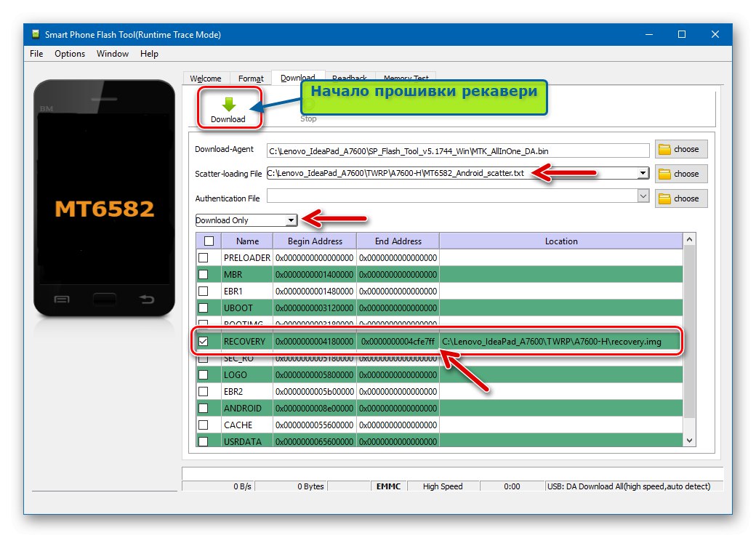Open the Help menu
756x538 pixels.
tap(149, 54)
